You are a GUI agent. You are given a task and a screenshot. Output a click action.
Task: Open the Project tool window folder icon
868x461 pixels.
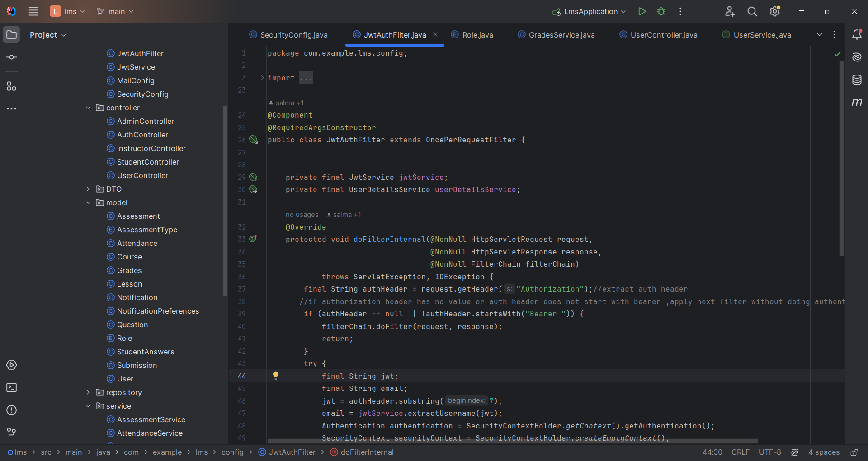[12, 35]
